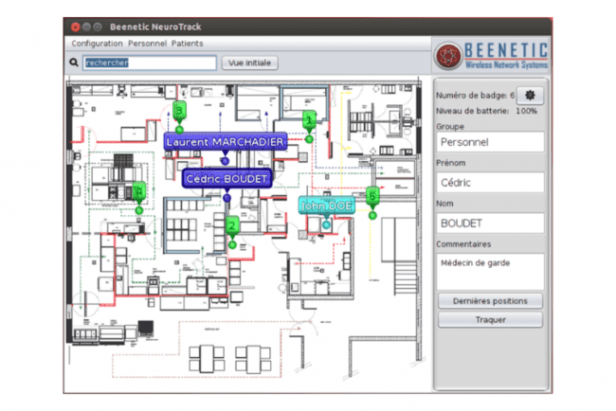Viewport: 616px width, 411px height.
Task: Open the Patients menu
Action: (x=187, y=44)
